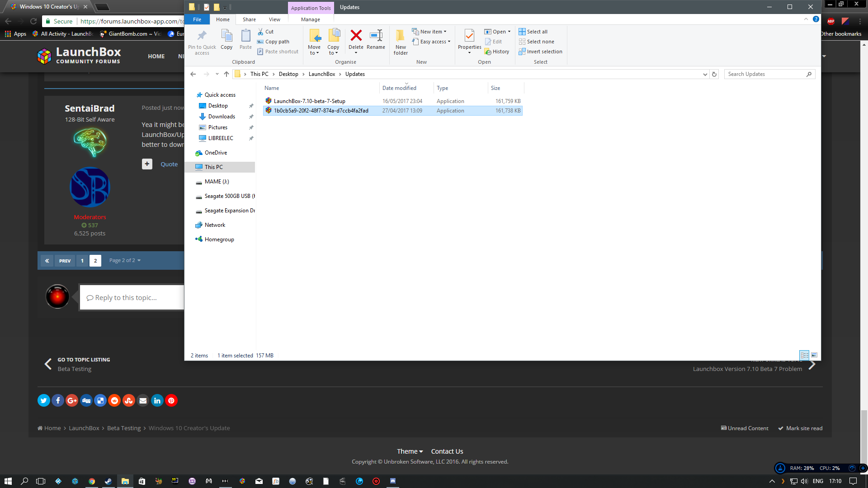This screenshot has width=868, height=488.
Task: Click the Edit button in Open group
Action: coord(493,42)
